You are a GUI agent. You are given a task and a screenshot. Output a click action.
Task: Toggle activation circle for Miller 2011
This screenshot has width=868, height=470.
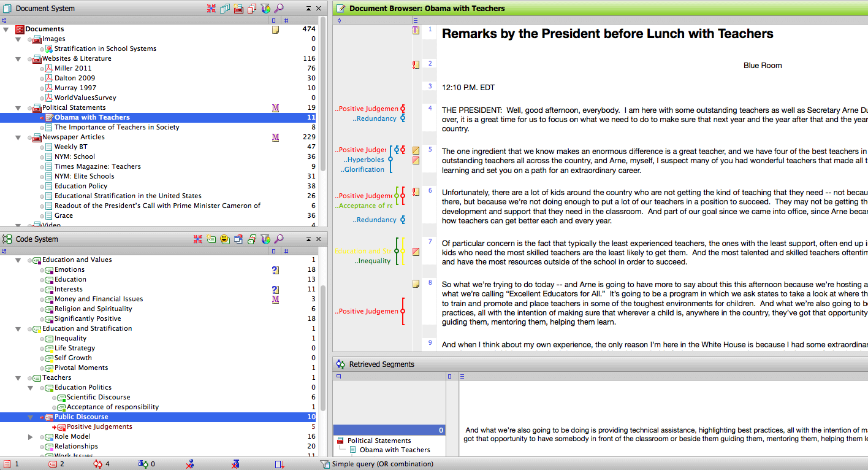click(x=42, y=68)
